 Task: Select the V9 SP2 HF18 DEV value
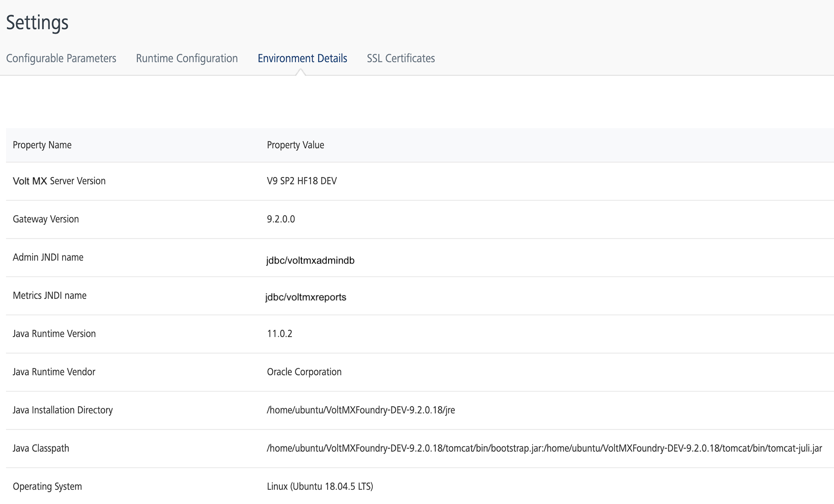tap(302, 181)
